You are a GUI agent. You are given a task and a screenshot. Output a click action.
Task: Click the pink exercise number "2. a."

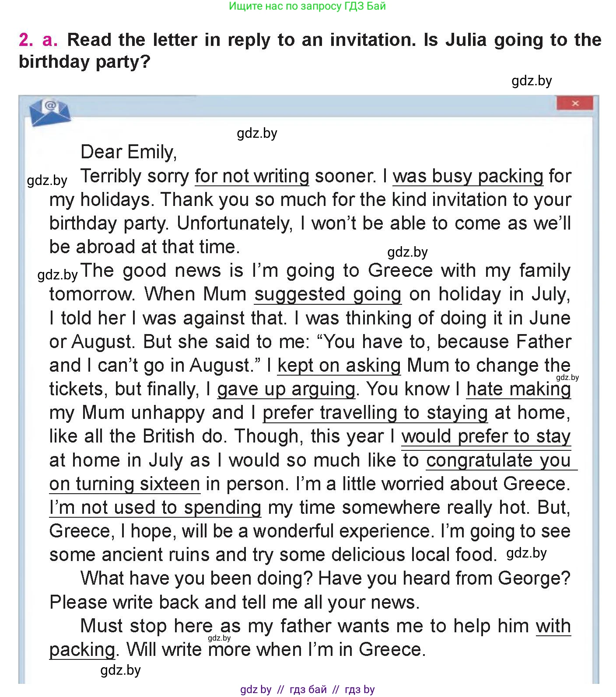pyautogui.click(x=38, y=40)
